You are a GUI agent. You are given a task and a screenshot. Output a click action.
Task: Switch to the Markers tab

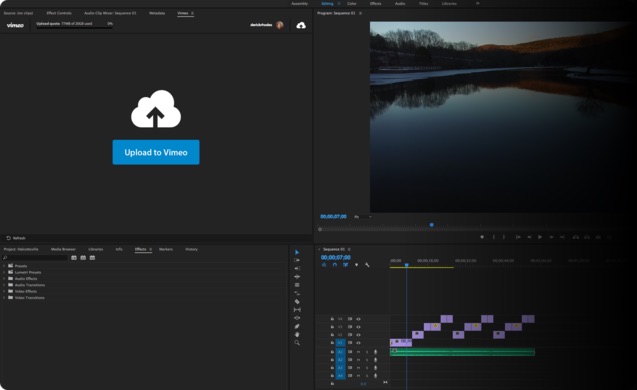[x=166, y=249]
